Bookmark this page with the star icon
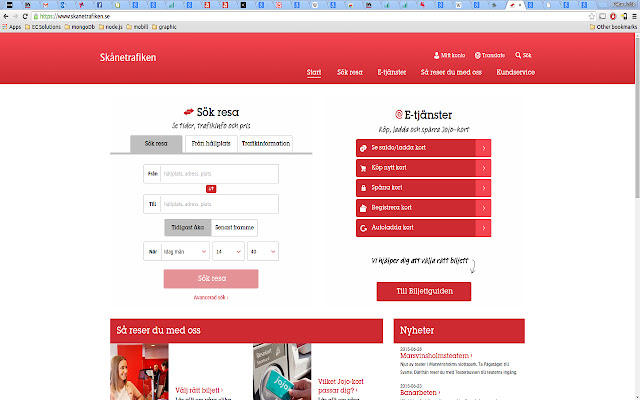640x400 pixels. coord(592,16)
